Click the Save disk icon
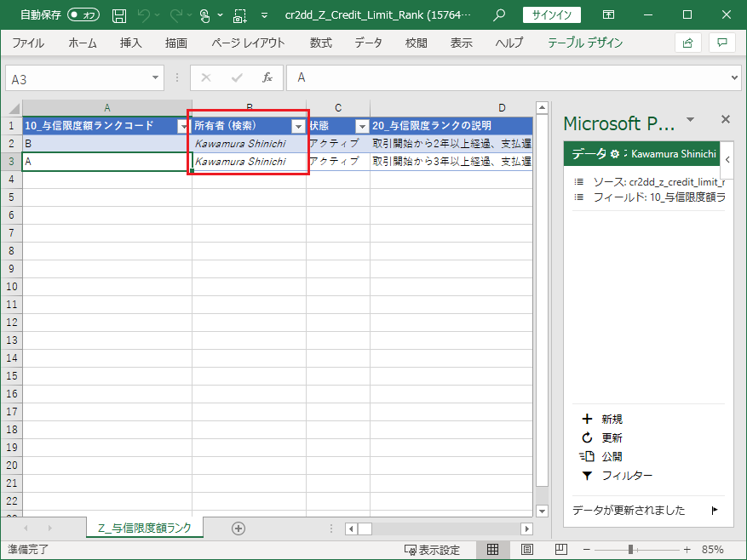747x560 pixels. (x=119, y=15)
